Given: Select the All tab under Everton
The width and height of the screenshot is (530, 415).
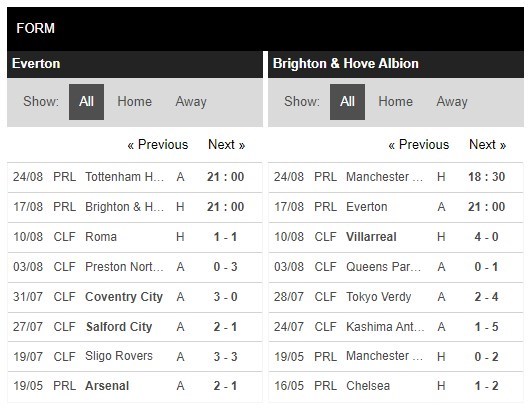Looking at the screenshot, I should [86, 102].
